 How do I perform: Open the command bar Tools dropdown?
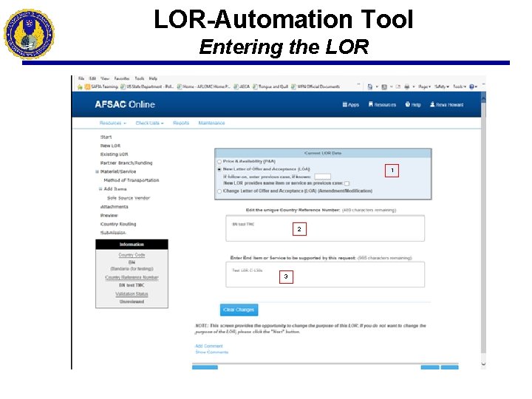tap(460, 87)
